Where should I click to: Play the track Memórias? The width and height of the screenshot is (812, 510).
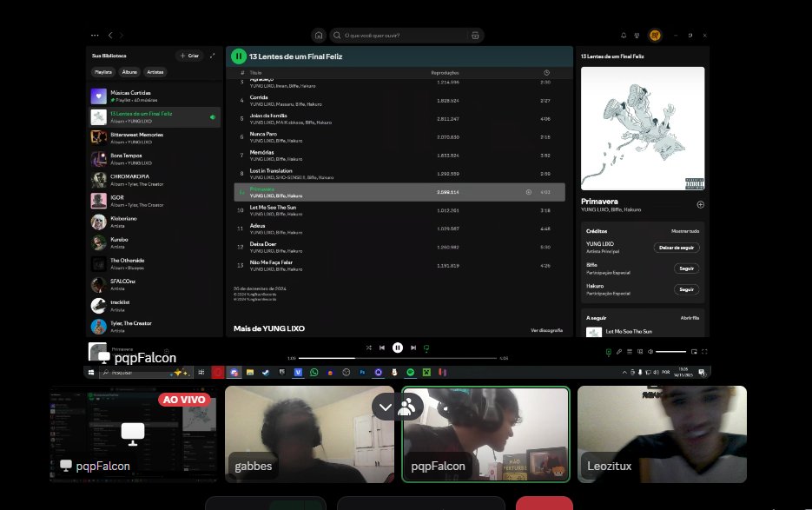point(399,156)
